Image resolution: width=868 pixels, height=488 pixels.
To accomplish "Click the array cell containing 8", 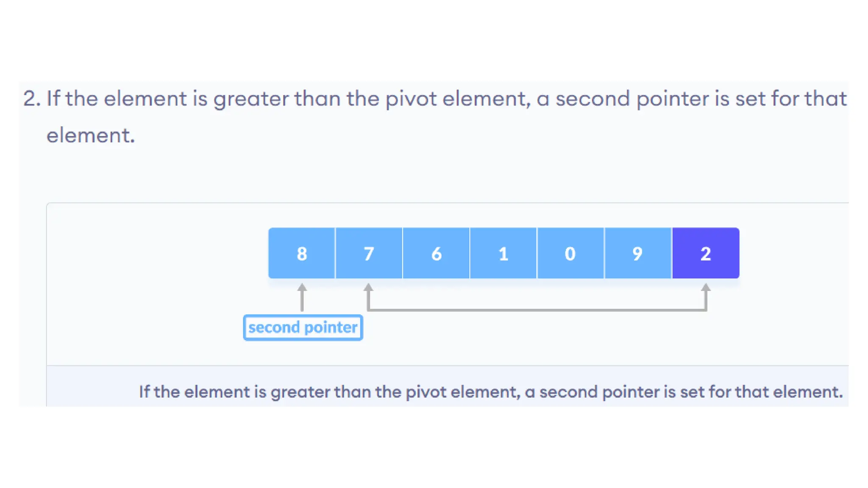I will pos(302,253).
